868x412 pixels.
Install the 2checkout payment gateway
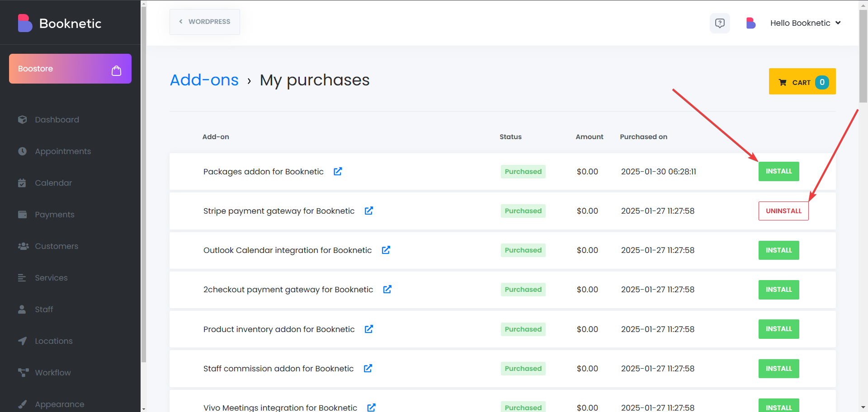(778, 290)
